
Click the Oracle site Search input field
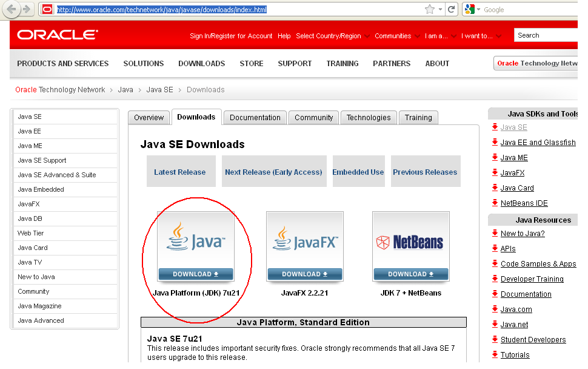point(546,35)
